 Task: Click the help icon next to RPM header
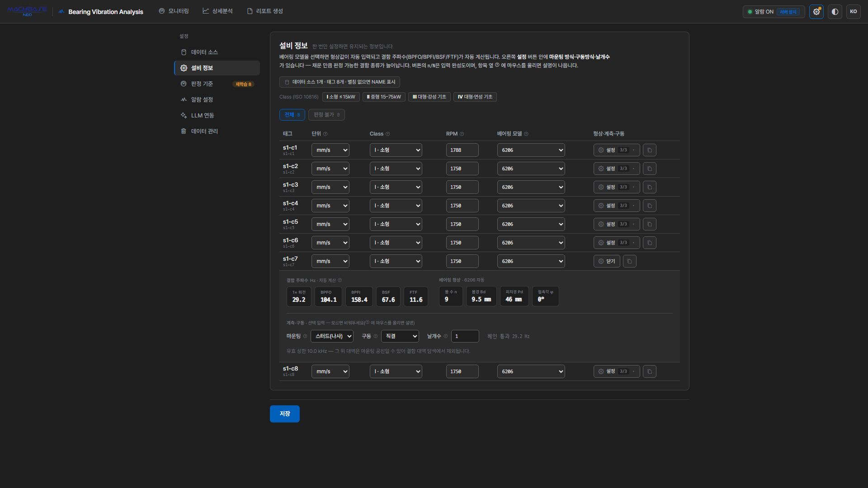[462, 134]
